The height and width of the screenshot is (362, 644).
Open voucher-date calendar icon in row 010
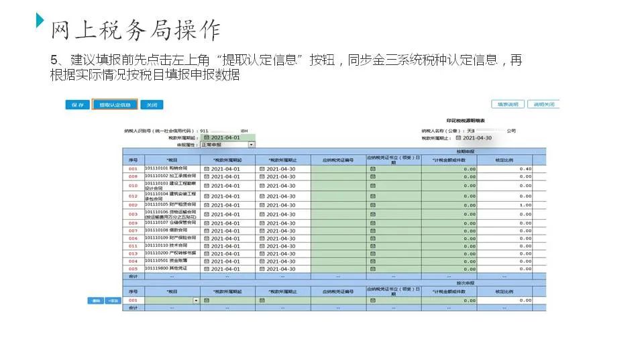(x=373, y=186)
